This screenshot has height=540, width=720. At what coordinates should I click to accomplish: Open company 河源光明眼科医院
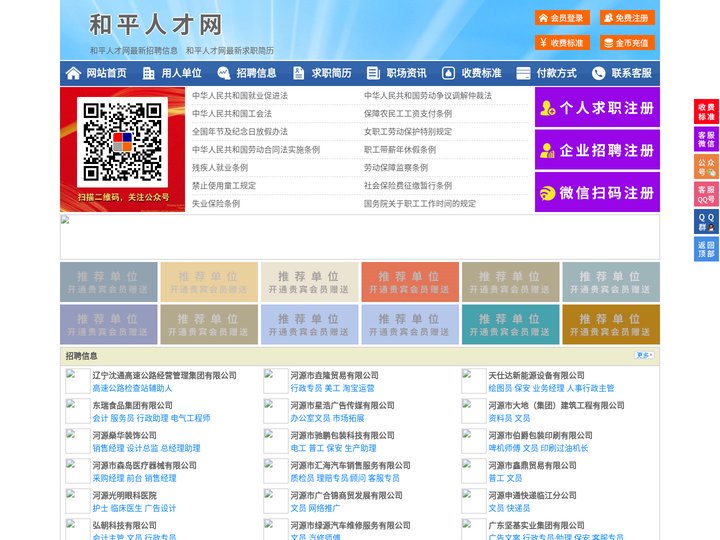pos(124,495)
